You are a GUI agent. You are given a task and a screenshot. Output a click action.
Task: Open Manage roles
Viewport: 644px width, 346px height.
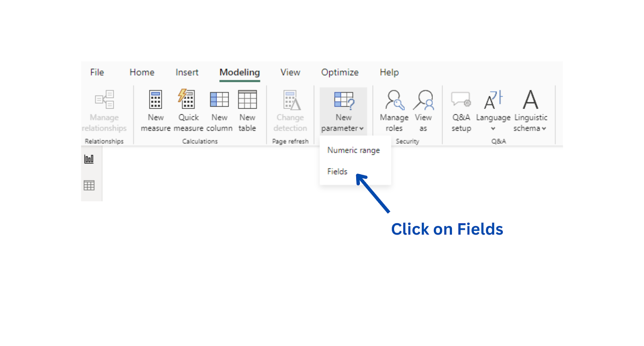394,111
